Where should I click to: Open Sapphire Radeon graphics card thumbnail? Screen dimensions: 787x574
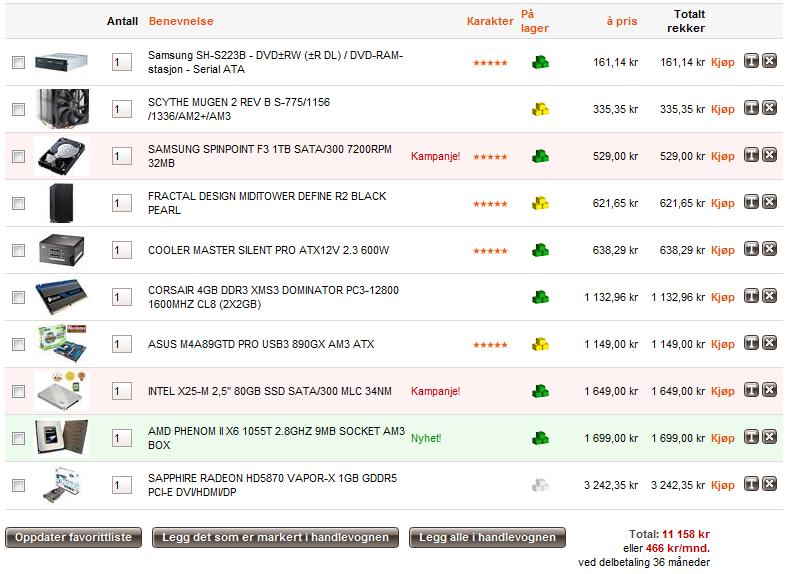click(x=61, y=485)
